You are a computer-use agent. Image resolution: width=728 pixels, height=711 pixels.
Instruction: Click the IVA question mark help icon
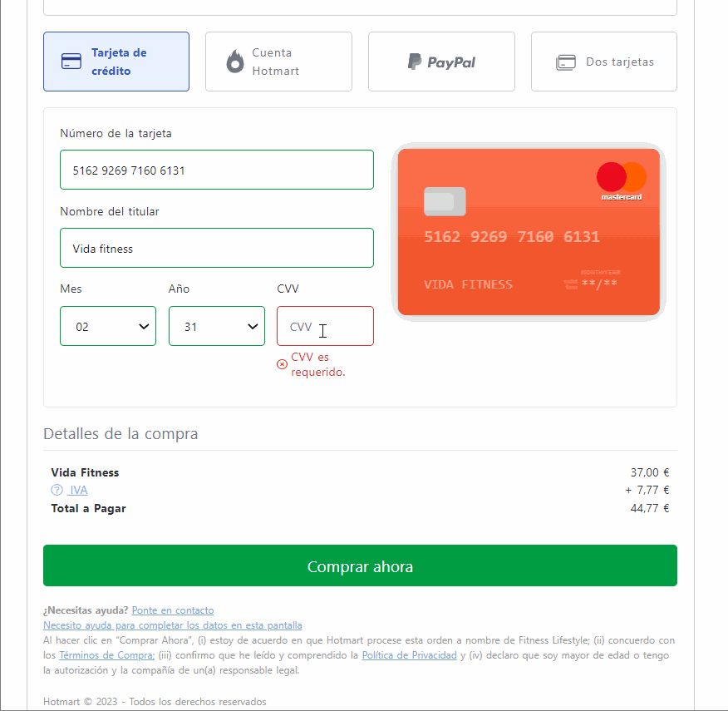(x=57, y=490)
